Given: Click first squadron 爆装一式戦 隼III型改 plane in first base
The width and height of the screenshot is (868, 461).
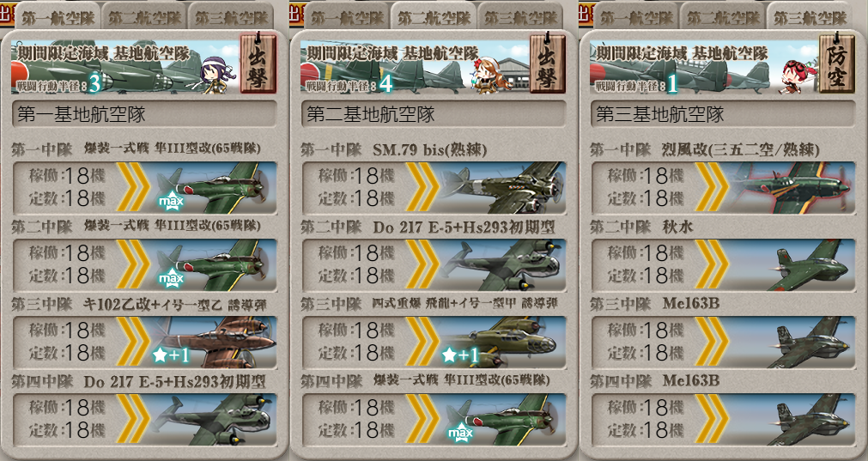Looking at the screenshot, I should point(214,188).
